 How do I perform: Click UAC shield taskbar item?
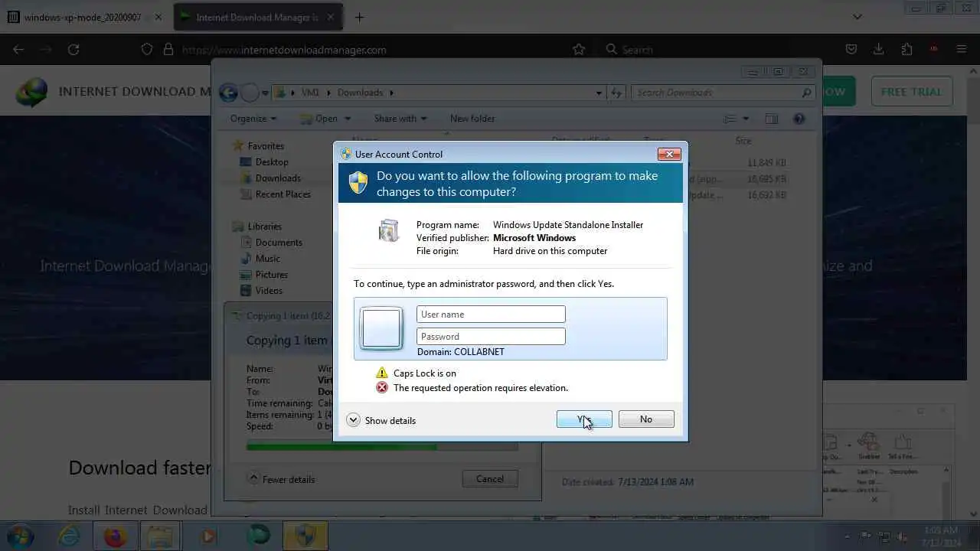pyautogui.click(x=305, y=536)
